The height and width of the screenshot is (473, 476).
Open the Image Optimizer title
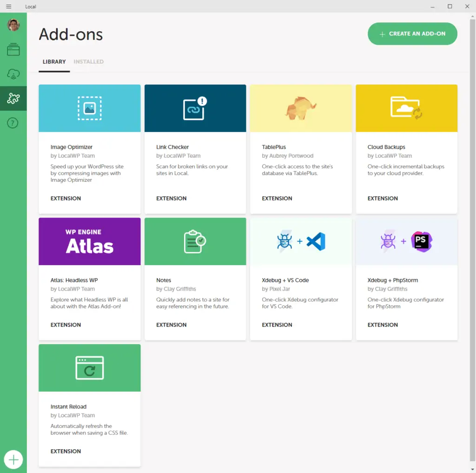tap(71, 147)
